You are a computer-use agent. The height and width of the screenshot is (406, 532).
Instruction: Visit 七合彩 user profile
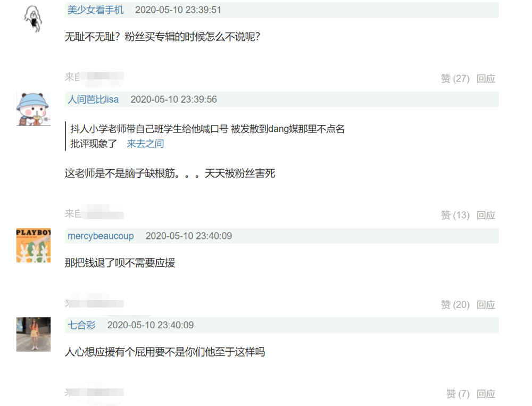[x=82, y=325]
